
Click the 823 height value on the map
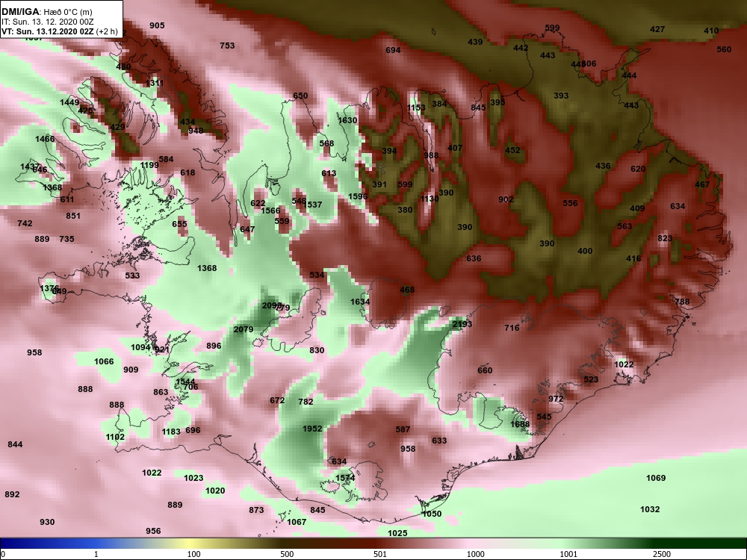pyautogui.click(x=665, y=238)
